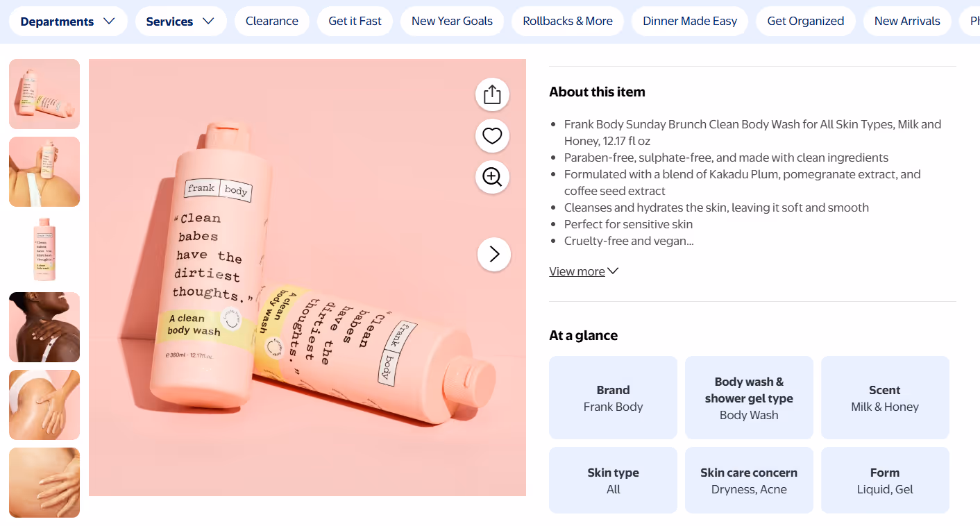
Task: Expand the Services menu
Action: pyautogui.click(x=181, y=21)
